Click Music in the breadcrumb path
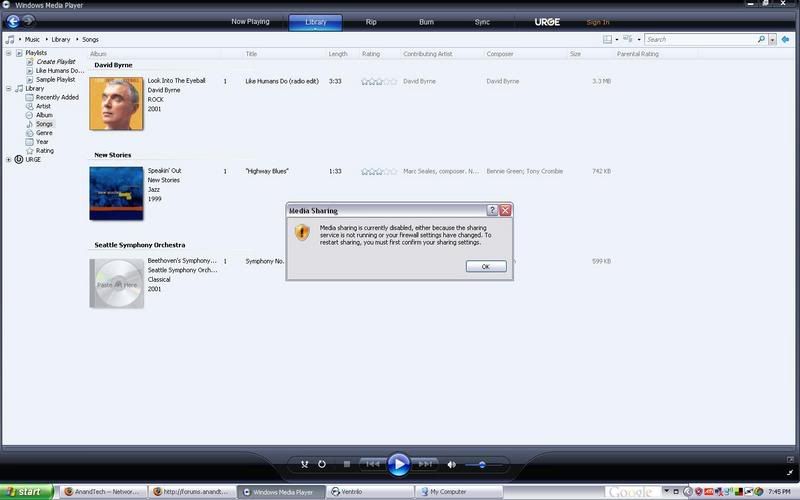Viewport: 800px width, 500px height. tap(32, 39)
